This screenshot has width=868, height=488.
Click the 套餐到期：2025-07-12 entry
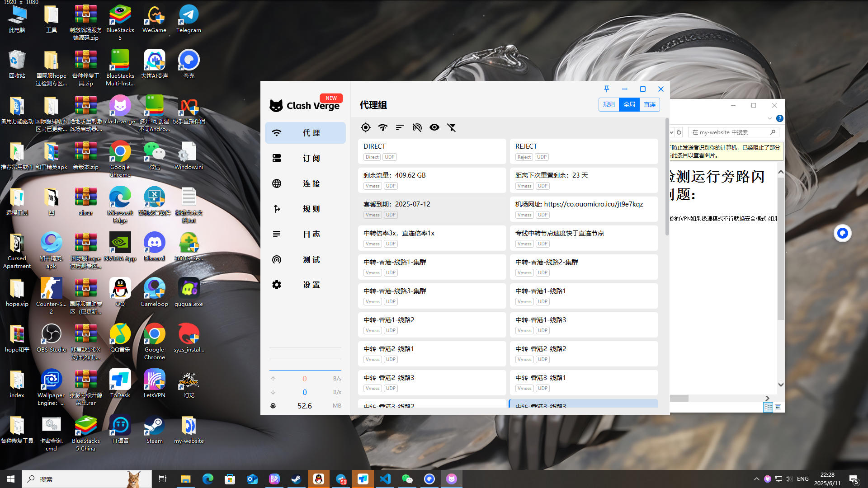[x=432, y=209]
